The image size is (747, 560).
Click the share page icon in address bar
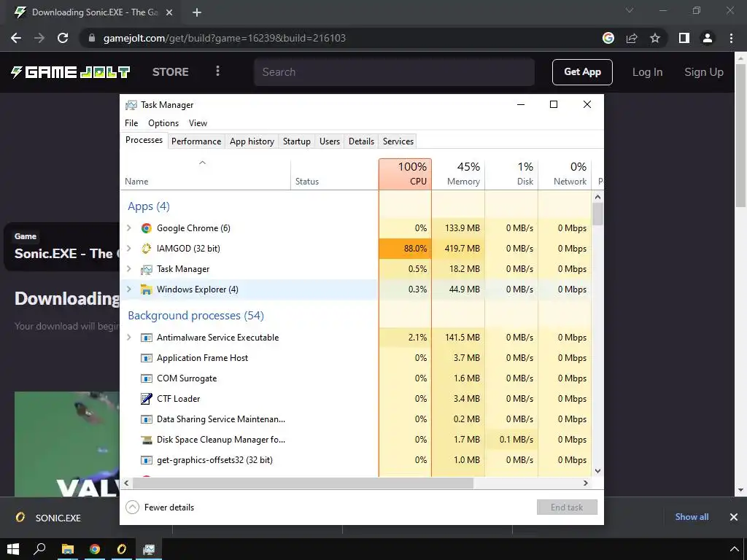632,38
